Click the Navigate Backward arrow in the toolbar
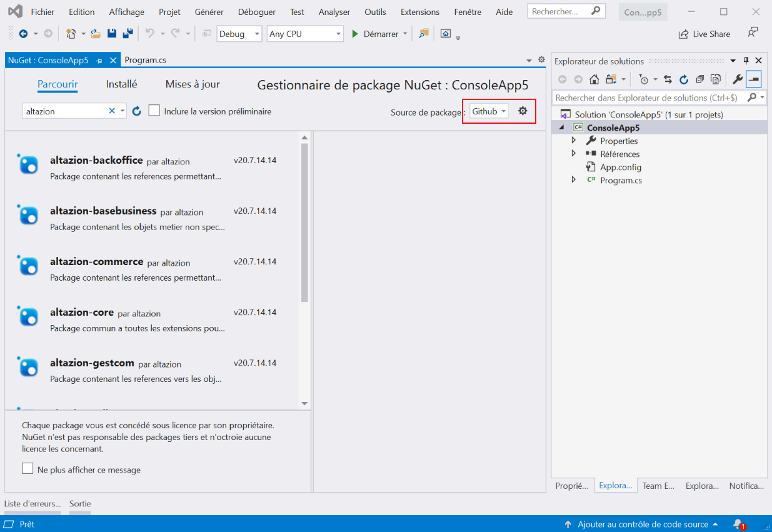Screen dimensions: 772x532 [23, 34]
